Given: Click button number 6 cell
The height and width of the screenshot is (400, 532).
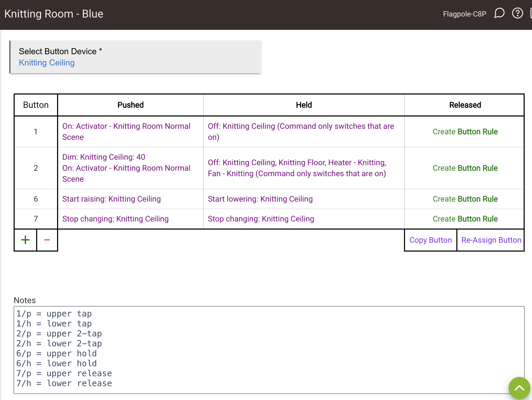Looking at the screenshot, I should [x=36, y=199].
